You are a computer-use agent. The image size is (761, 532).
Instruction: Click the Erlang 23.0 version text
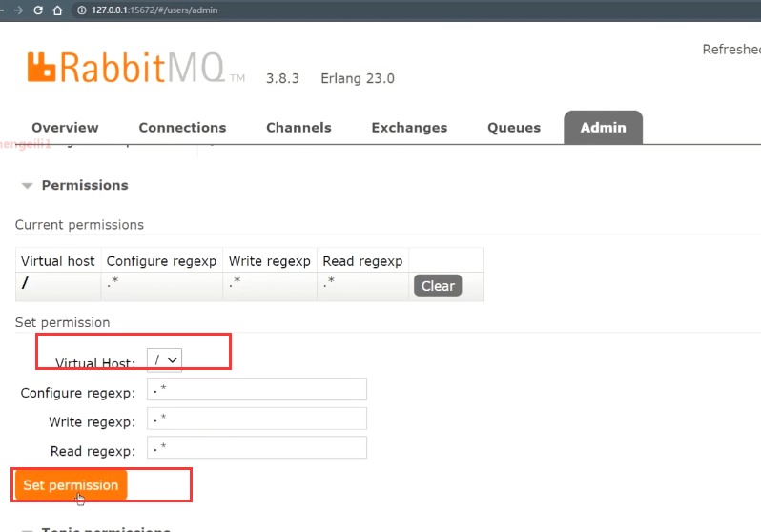coord(358,78)
